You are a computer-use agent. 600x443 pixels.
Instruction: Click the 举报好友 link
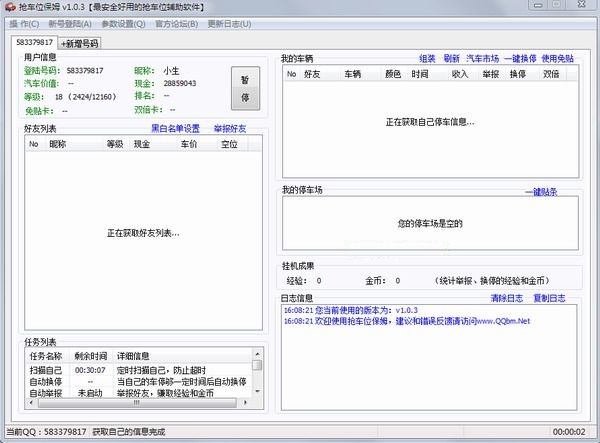tap(229, 129)
